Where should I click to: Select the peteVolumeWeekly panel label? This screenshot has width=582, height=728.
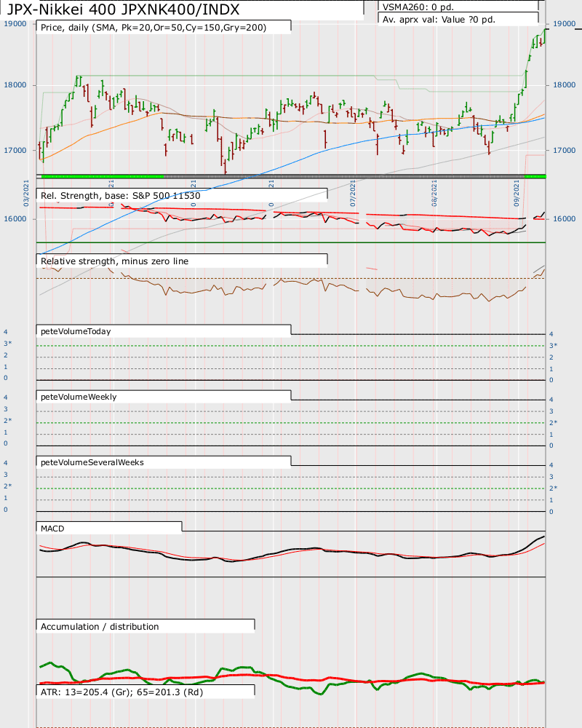[79, 397]
